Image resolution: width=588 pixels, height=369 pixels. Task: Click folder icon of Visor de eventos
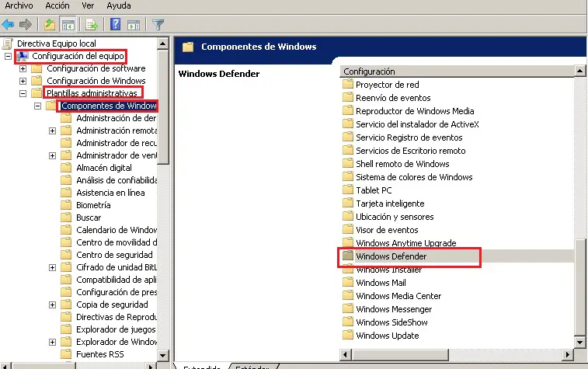click(x=348, y=229)
